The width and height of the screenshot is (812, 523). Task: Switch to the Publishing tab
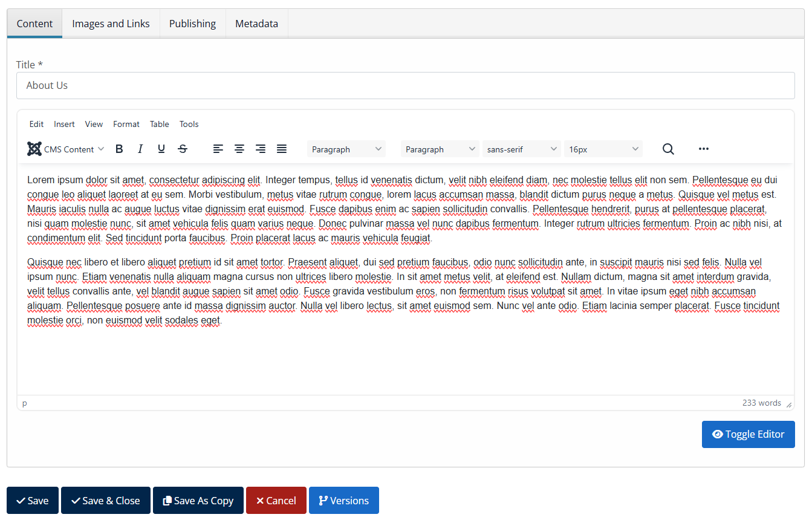[192, 23]
